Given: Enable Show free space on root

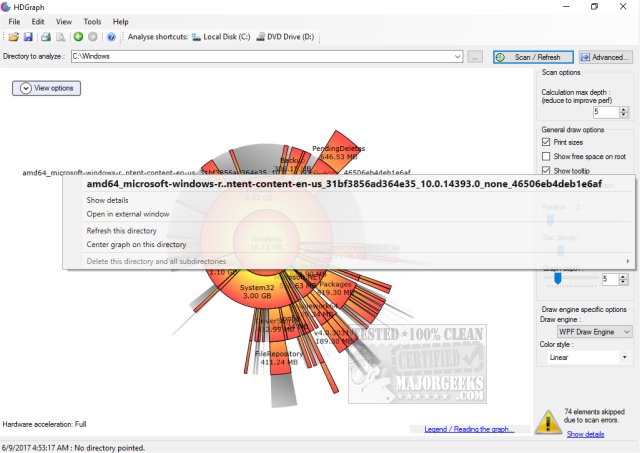Looking at the screenshot, I should (x=546, y=156).
